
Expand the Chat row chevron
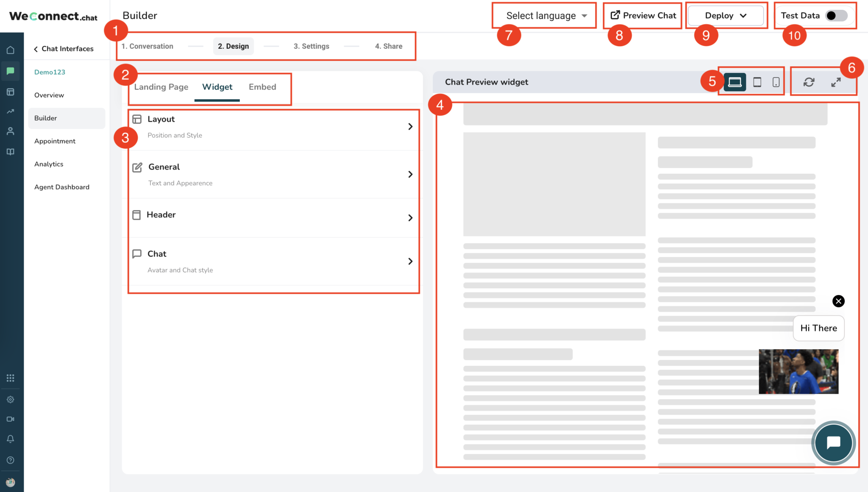point(410,261)
